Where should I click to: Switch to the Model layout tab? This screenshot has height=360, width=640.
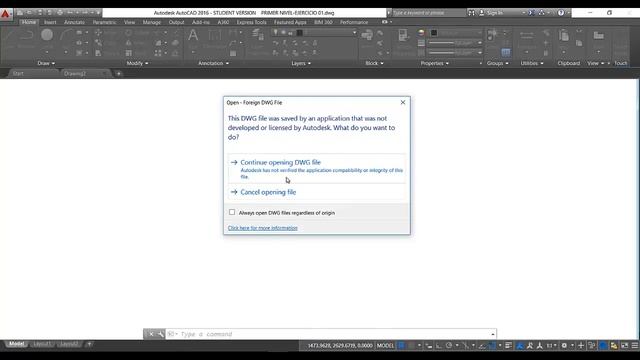coord(16,344)
